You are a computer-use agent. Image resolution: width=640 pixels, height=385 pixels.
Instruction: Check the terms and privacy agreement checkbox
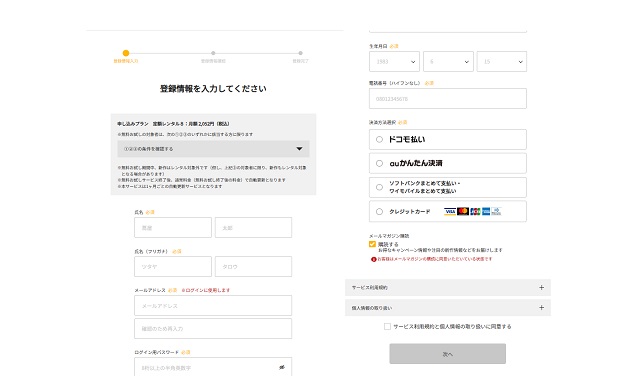(387, 327)
